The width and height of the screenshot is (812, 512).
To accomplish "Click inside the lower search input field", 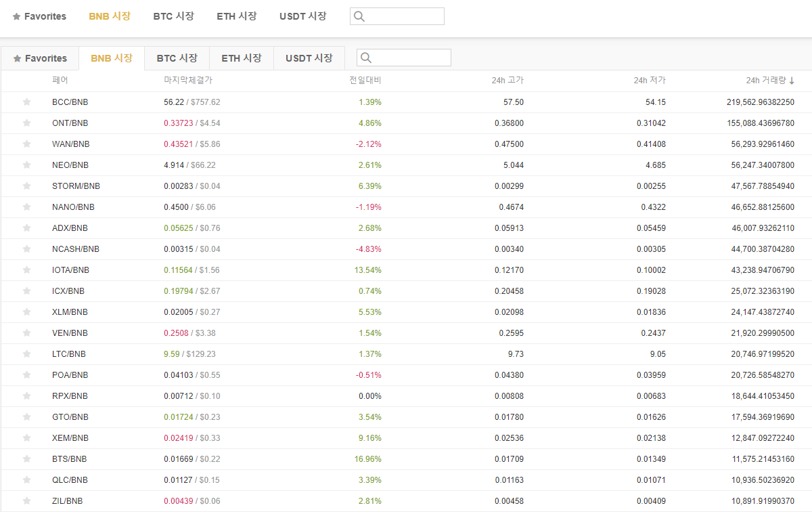I will point(404,57).
